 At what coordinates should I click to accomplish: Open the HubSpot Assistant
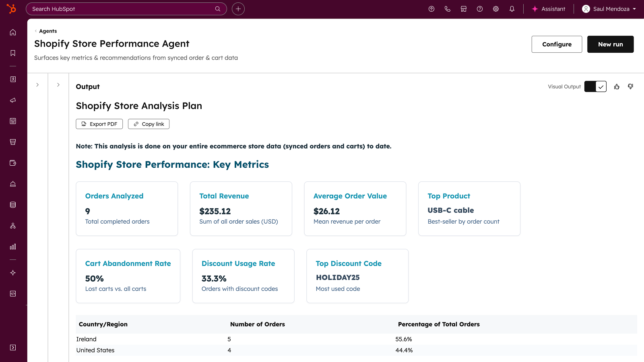pyautogui.click(x=549, y=9)
